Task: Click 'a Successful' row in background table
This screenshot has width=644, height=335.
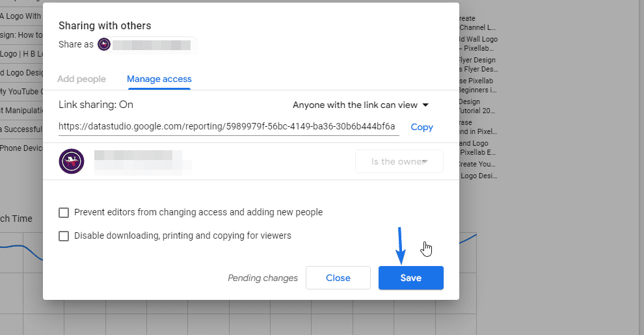Action: point(21,129)
